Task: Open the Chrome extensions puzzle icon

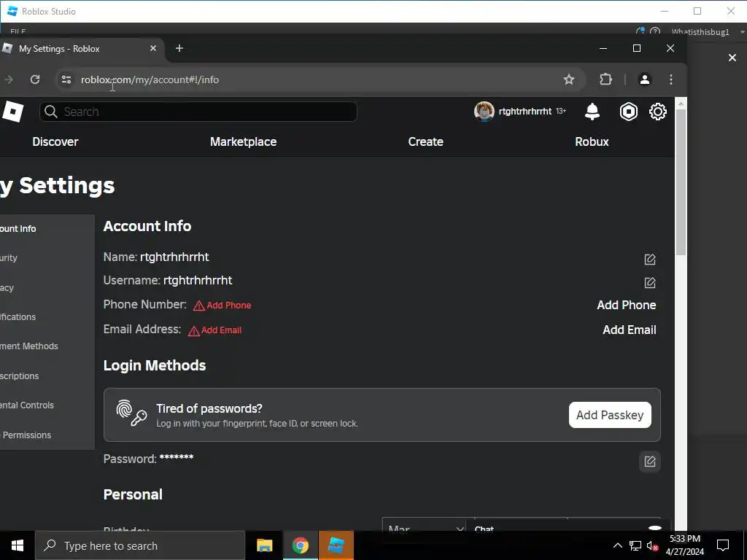Action: (x=605, y=79)
